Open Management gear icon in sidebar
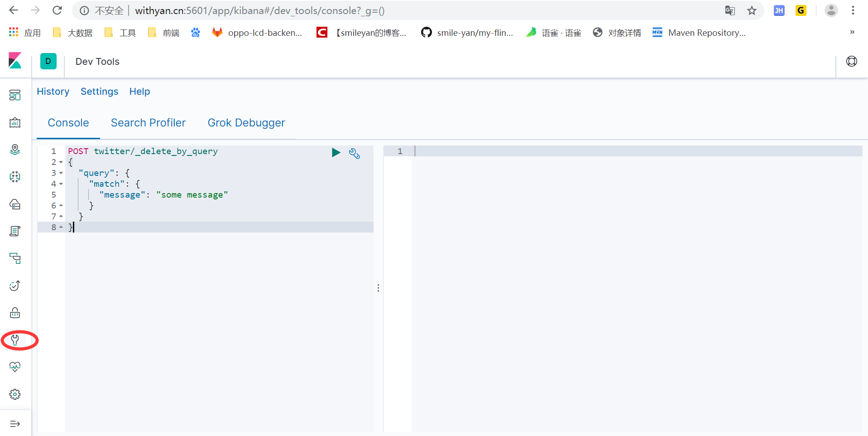The image size is (868, 436). click(15, 394)
